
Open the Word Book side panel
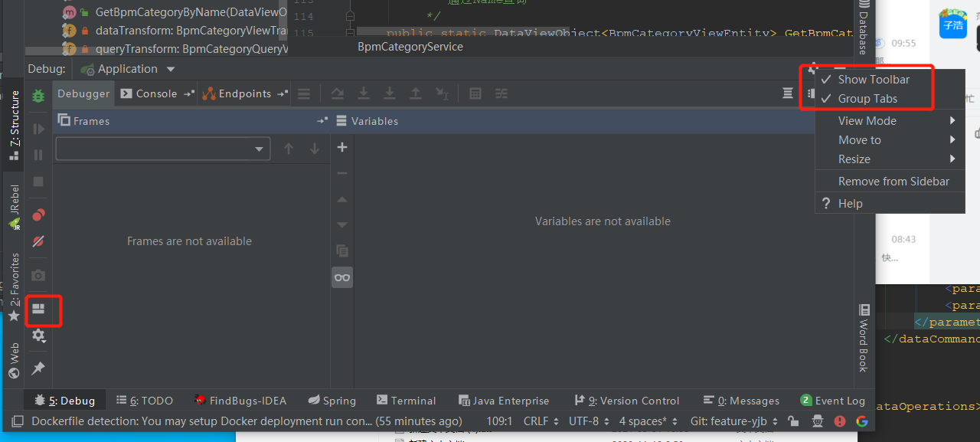[864, 339]
